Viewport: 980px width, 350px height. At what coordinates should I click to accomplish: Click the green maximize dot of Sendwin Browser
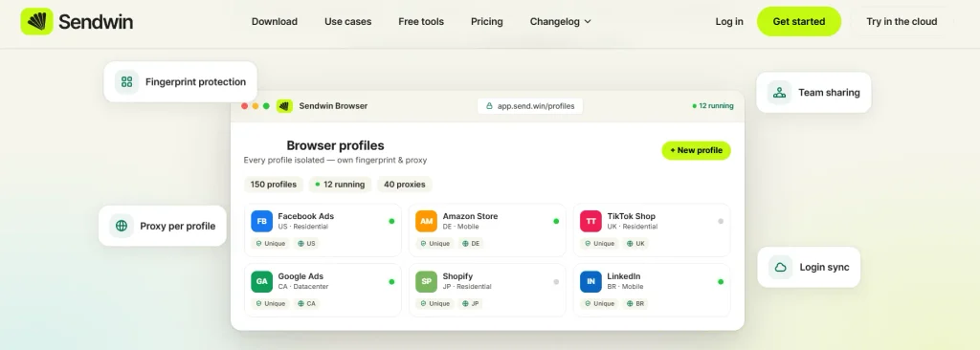pyautogui.click(x=266, y=105)
